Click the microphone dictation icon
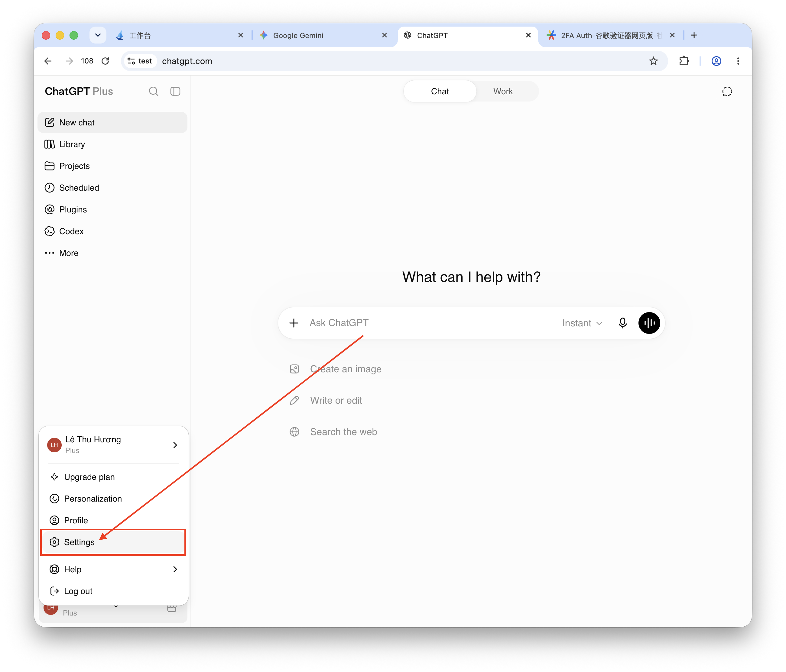Viewport: 786px width, 672px height. coord(622,323)
